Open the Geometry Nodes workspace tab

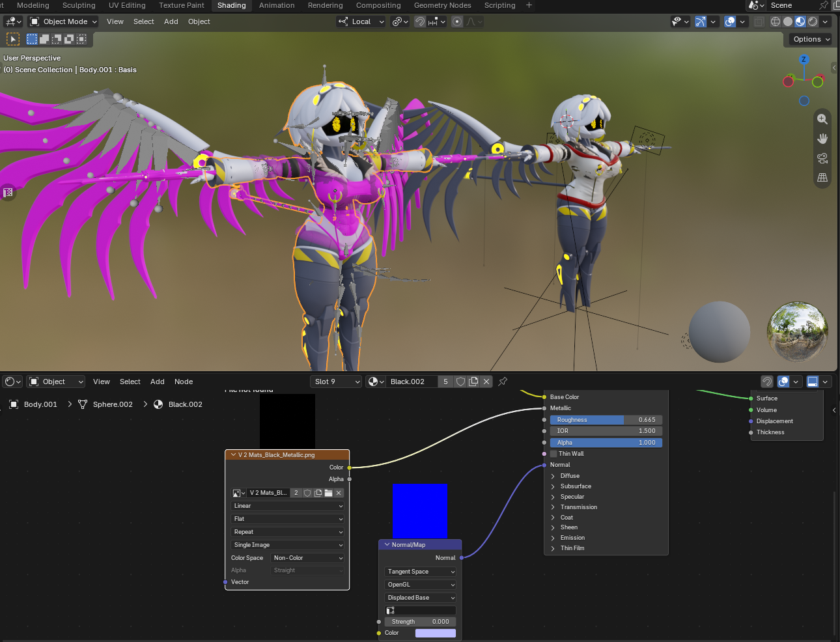tap(443, 5)
